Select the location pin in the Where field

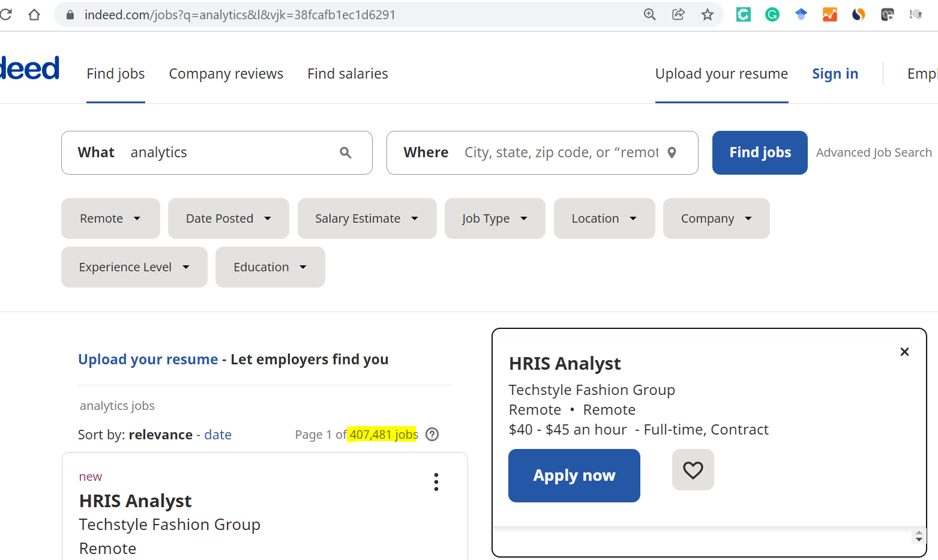tap(672, 152)
